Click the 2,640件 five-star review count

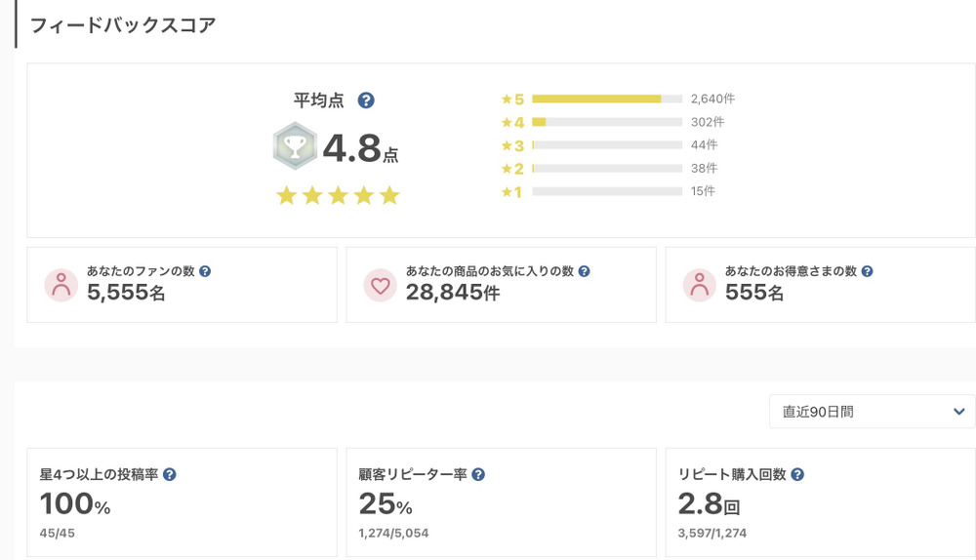pos(712,99)
